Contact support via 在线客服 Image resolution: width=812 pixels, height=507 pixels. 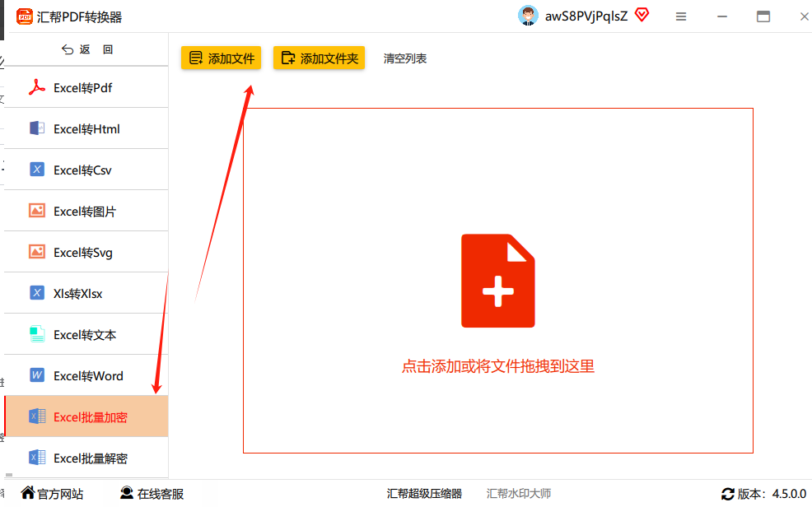click(x=161, y=494)
